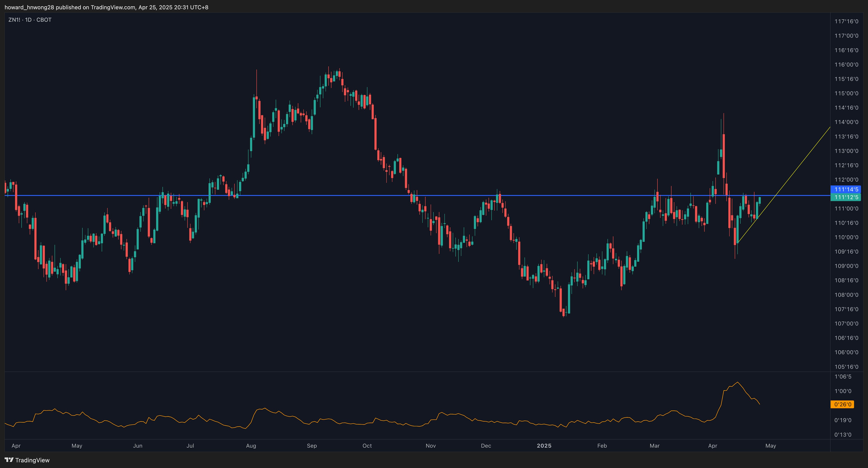
Task: Click the green 111'12'5 current price label
Action: 846,197
